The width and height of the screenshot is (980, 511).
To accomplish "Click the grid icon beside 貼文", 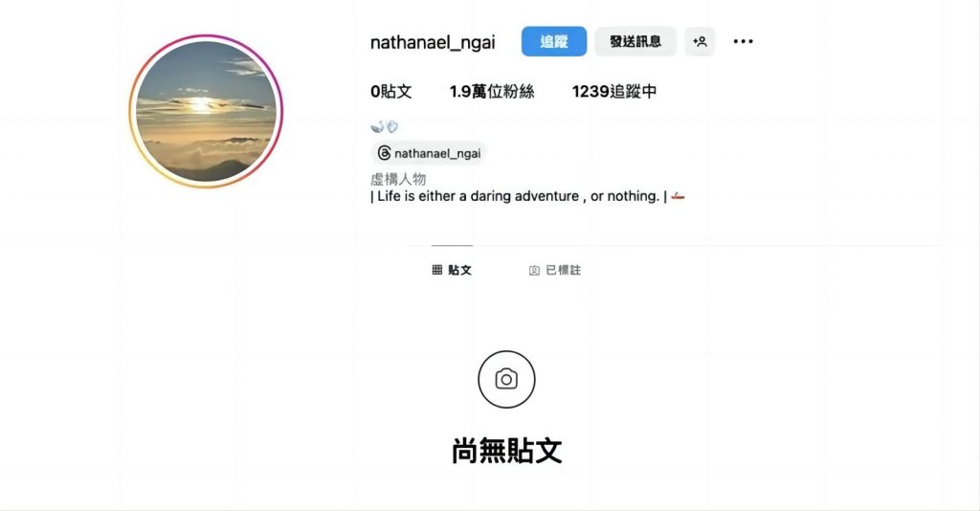I will 436,270.
